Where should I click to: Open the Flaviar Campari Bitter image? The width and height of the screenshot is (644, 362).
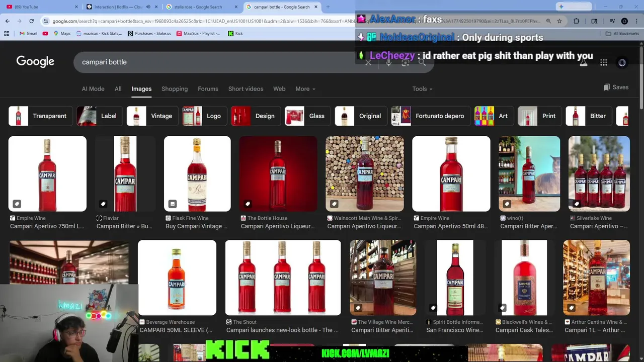coord(125,173)
